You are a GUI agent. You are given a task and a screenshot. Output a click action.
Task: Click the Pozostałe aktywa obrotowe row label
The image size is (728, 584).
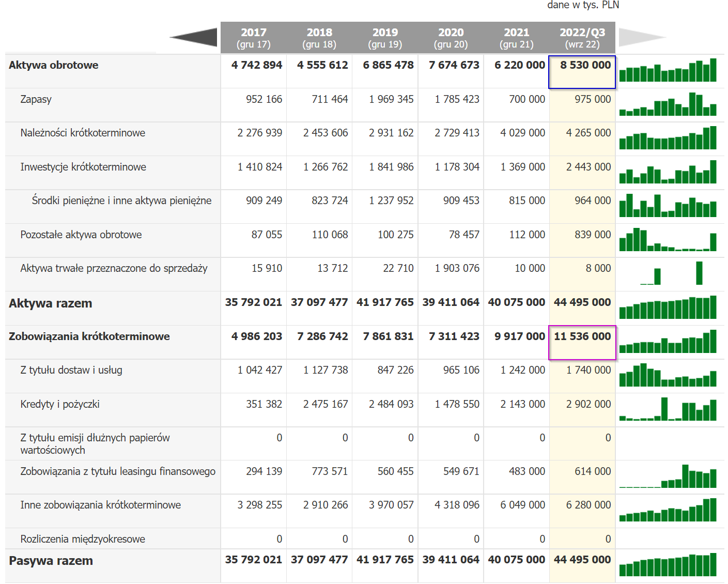point(81,235)
